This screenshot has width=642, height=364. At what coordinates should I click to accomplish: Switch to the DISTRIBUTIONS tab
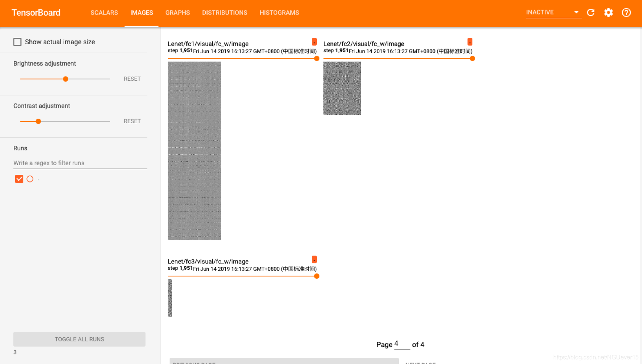[x=225, y=13]
